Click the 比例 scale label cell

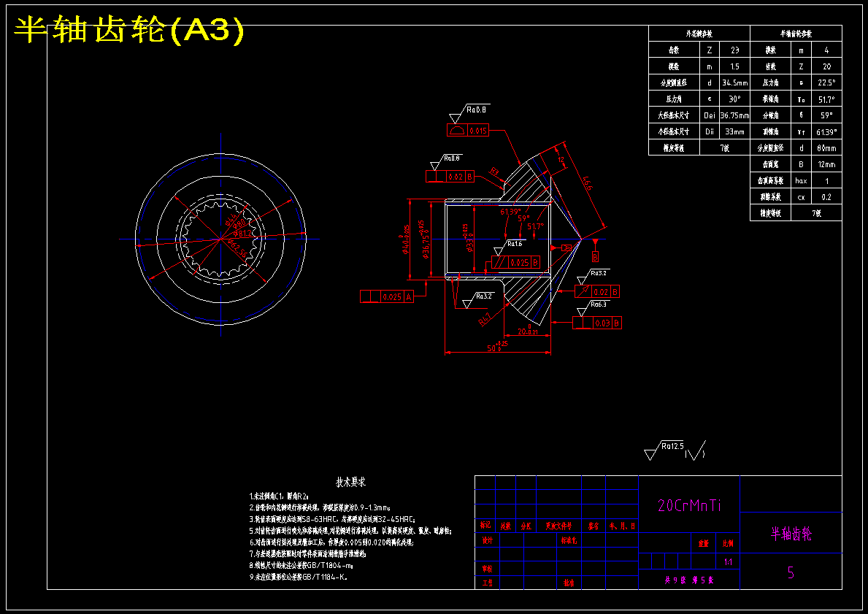point(727,544)
